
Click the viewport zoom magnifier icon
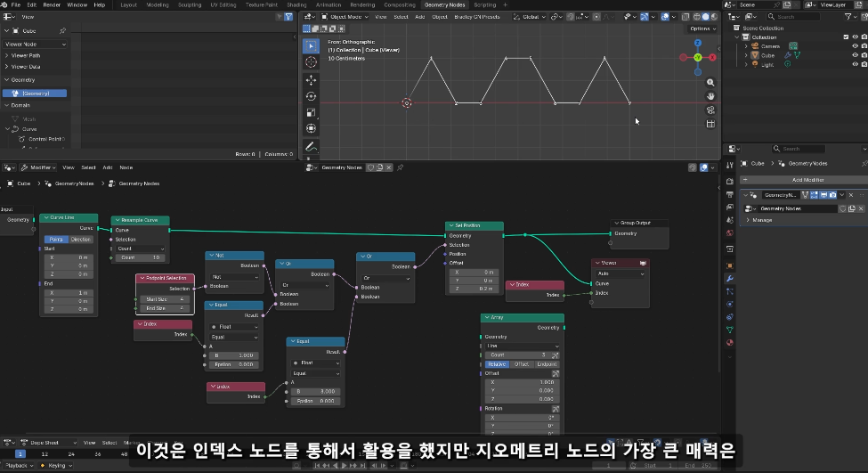coord(710,83)
